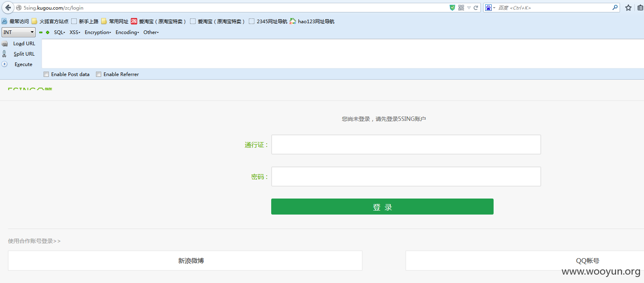This screenshot has height=283, width=644.
Task: Open the Other menu in HackBar
Action: coord(151,32)
